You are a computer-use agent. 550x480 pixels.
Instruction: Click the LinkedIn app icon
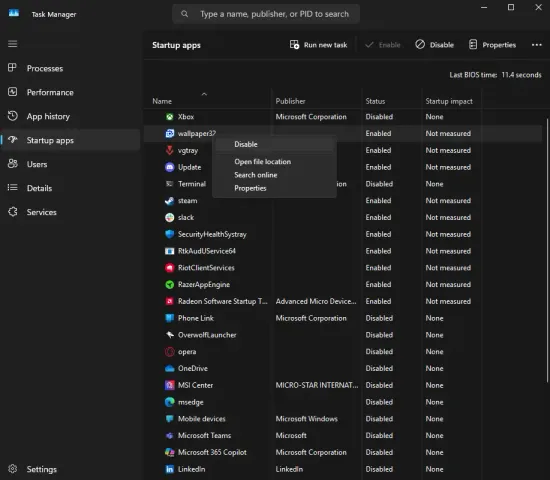169,469
